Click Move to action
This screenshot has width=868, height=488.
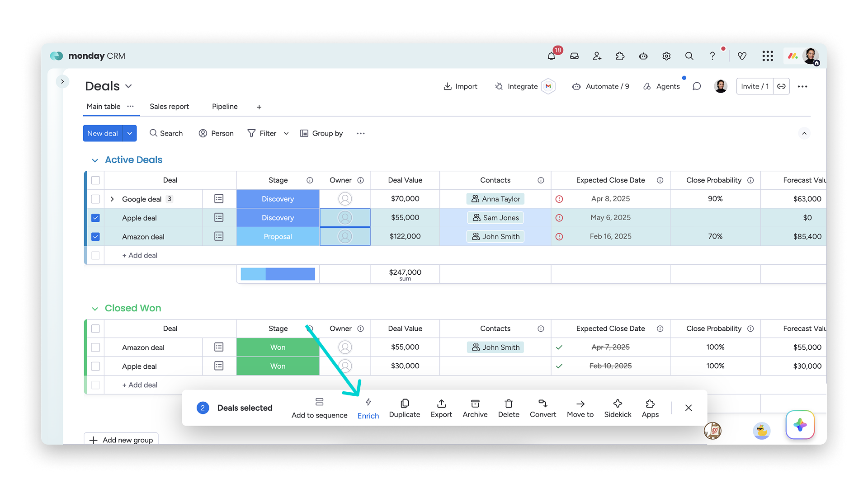(580, 408)
